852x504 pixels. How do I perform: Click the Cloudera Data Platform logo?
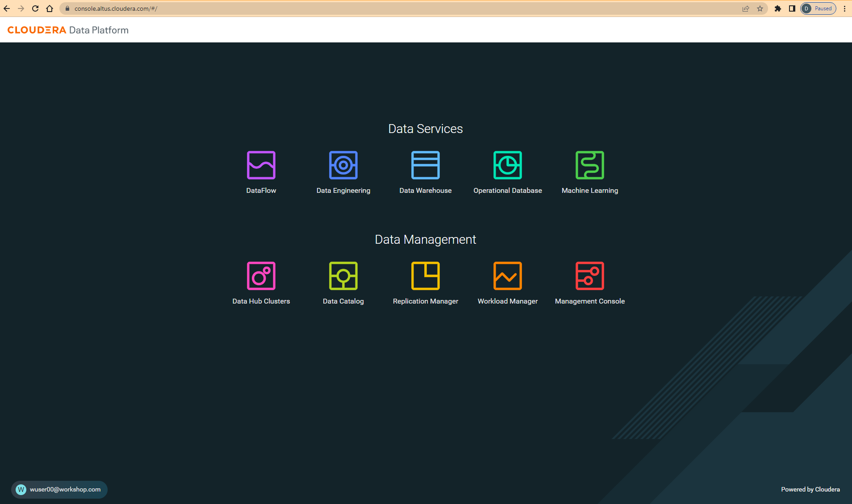coord(68,30)
